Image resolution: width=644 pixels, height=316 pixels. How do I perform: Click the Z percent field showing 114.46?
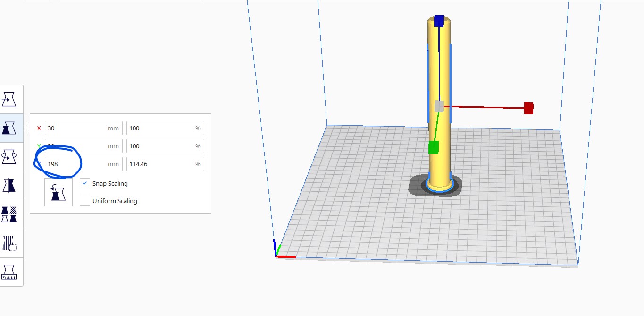pos(165,164)
